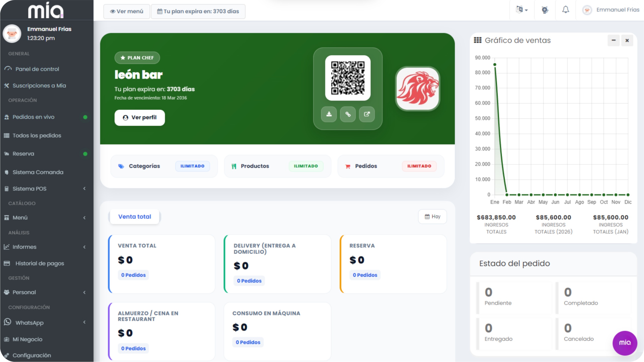Close the Gráfico de ventas panel
The image size is (644, 362).
tap(627, 40)
